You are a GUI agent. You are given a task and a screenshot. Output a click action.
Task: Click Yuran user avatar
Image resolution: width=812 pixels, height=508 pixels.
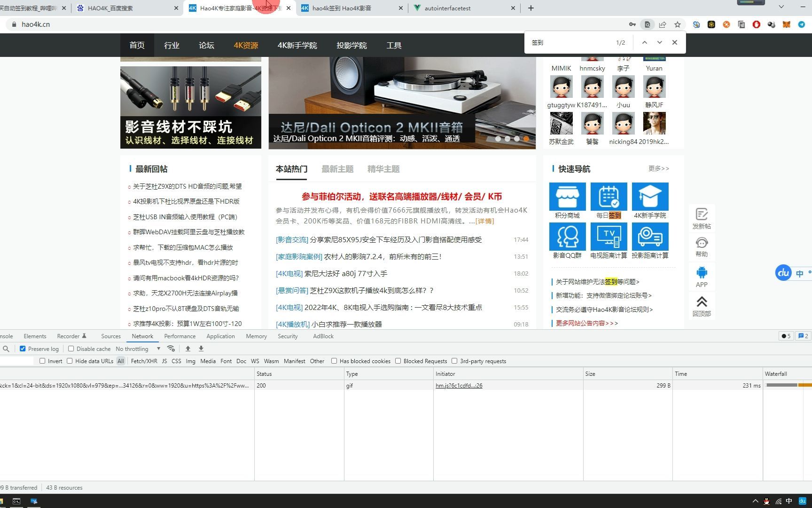click(654, 58)
